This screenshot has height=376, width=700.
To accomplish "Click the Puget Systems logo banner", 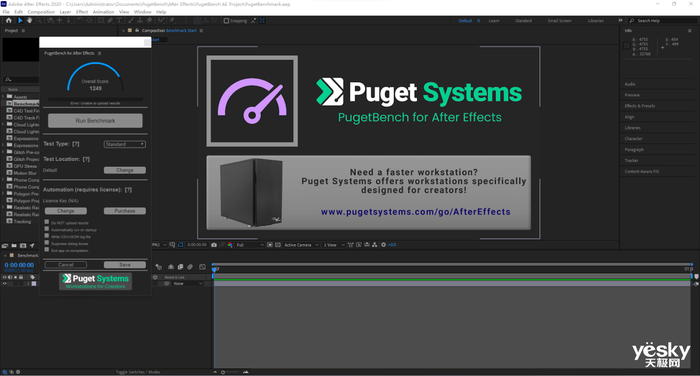I will [x=96, y=281].
